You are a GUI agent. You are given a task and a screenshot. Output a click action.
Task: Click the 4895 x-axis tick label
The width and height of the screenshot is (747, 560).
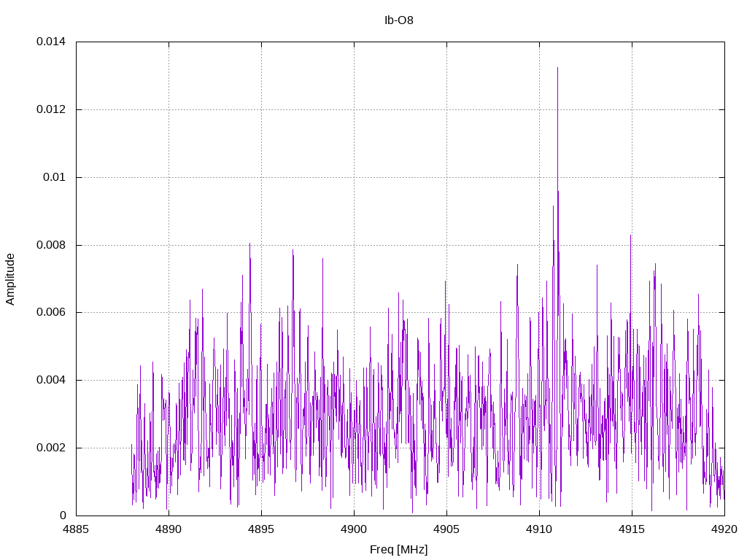[261, 529]
